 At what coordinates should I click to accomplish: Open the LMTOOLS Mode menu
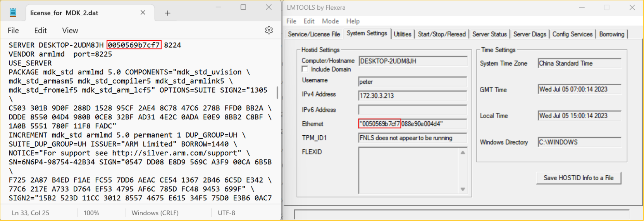tap(330, 21)
